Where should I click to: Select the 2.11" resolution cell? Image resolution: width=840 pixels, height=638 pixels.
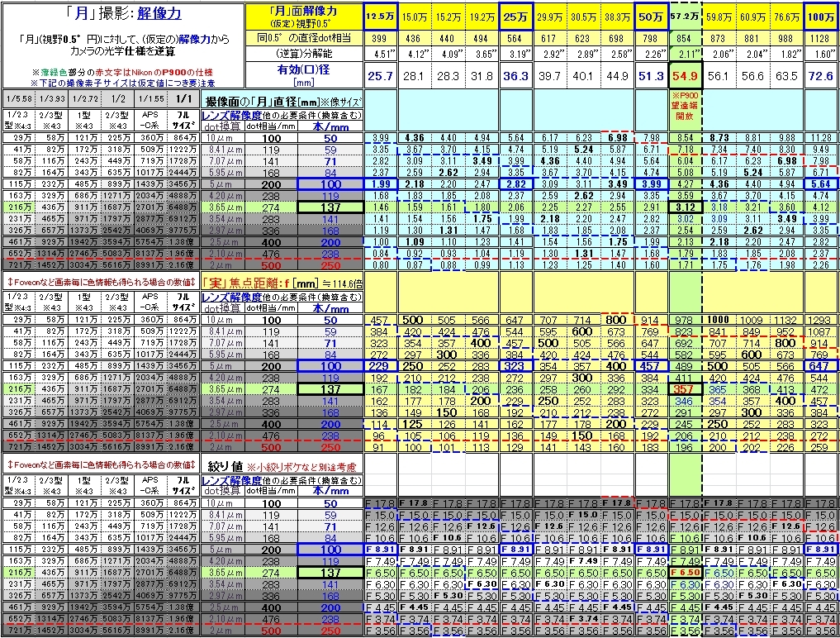[x=685, y=53]
